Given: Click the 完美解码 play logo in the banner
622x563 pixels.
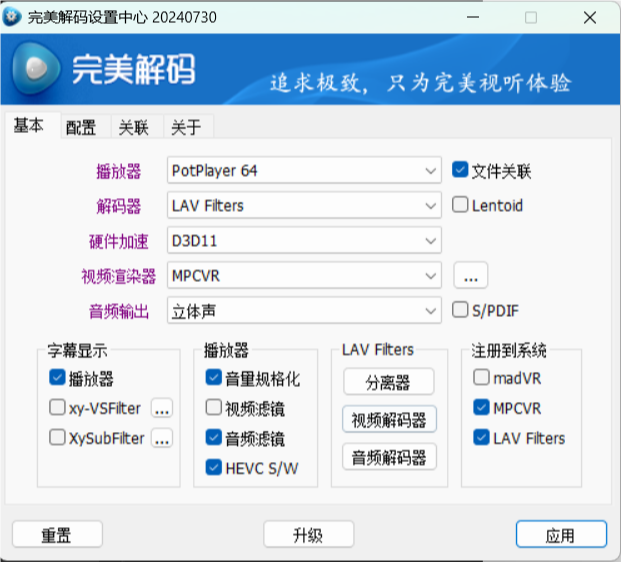Looking at the screenshot, I should tap(36, 68).
